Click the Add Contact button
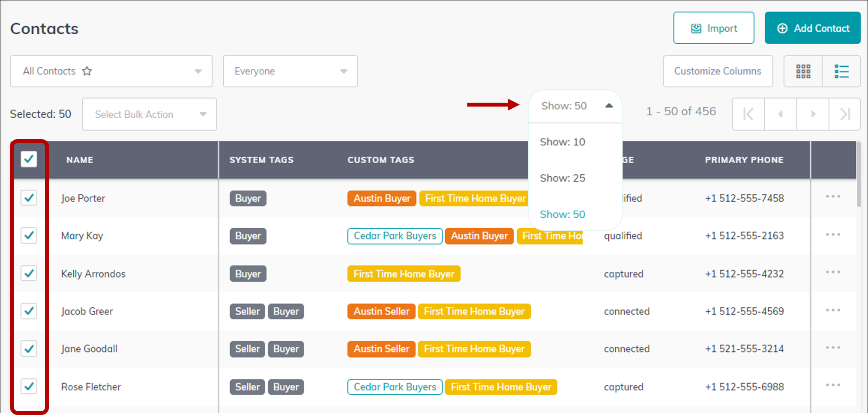 tap(813, 28)
